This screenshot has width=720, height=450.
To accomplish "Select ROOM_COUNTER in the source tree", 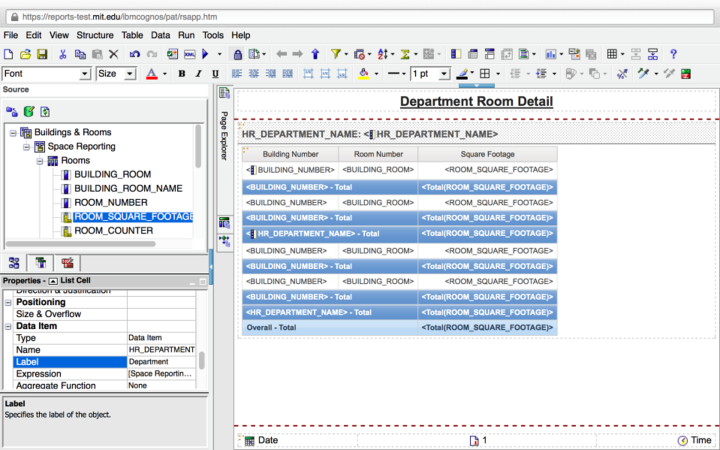I will pos(113,231).
